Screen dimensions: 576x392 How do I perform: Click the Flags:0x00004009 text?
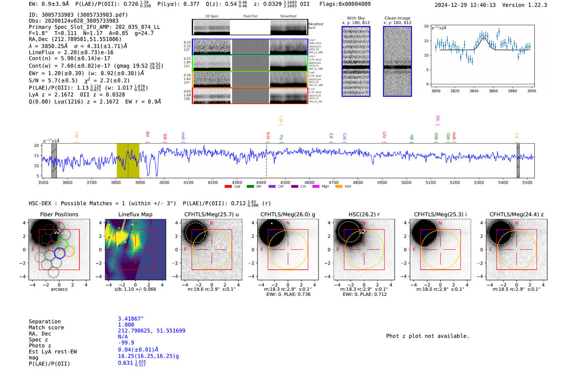[345, 4]
